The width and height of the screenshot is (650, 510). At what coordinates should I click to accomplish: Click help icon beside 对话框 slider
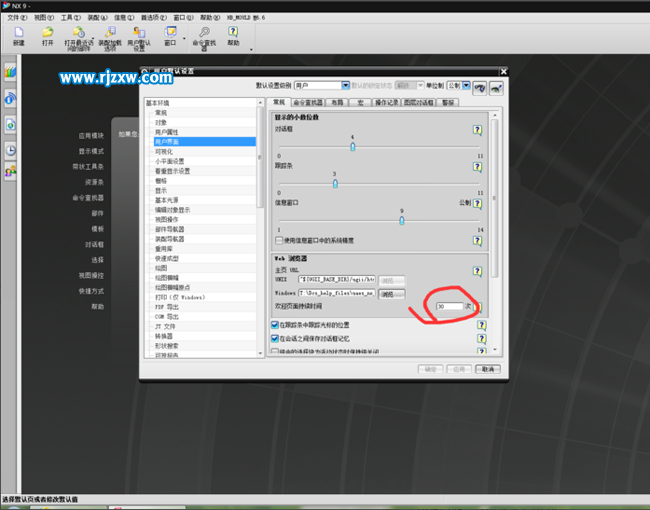tap(478, 130)
